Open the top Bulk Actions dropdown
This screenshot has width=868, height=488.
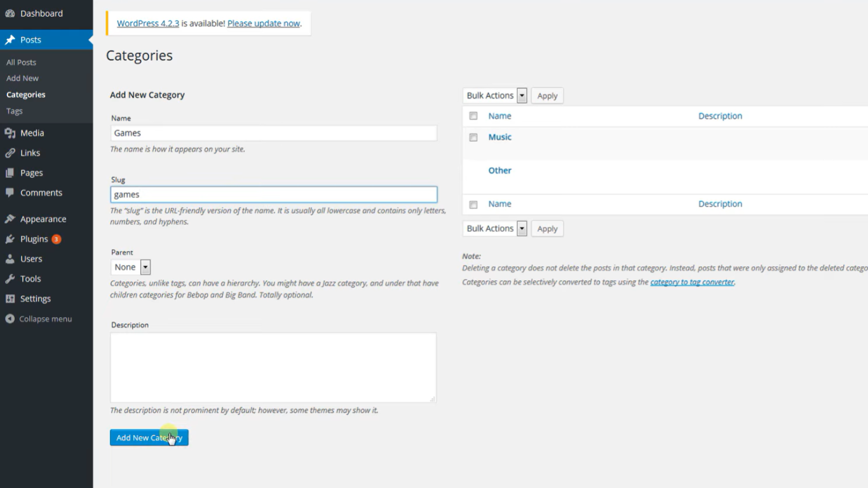coord(495,96)
